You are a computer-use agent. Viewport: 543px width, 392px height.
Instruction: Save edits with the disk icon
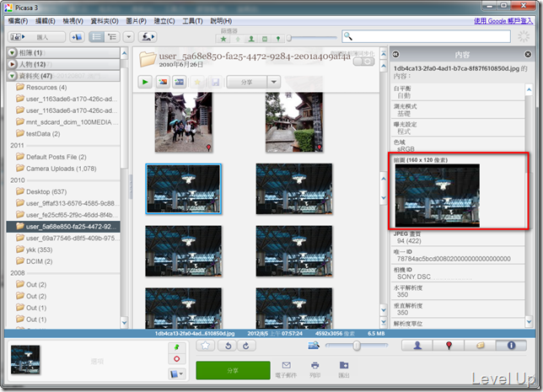[215, 82]
